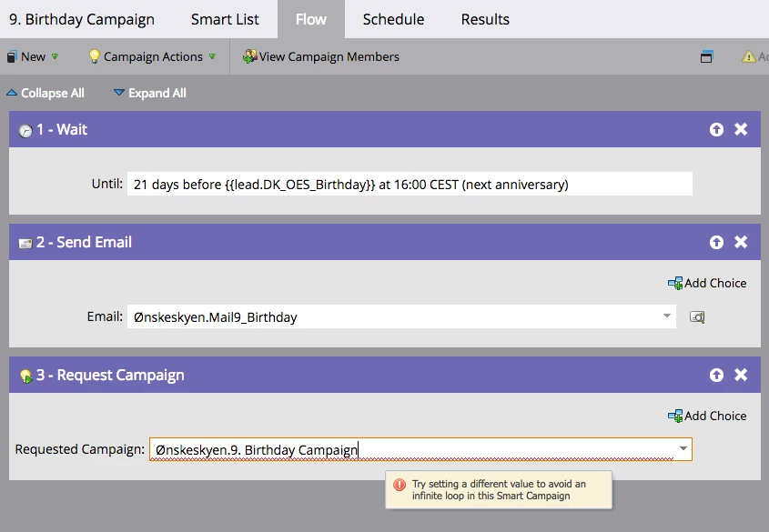The height and width of the screenshot is (532, 769).
Task: Click the 1 - Wait step header
Action: 384,129
